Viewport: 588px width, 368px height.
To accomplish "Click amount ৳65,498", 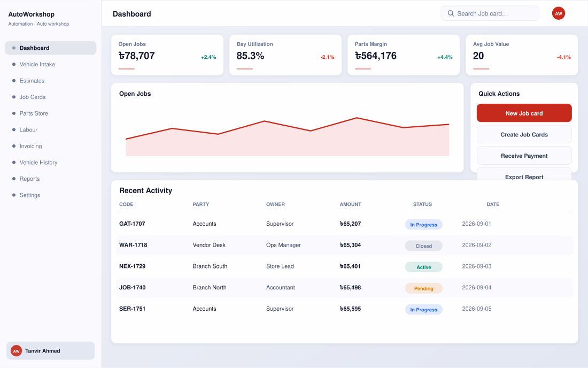I will tap(350, 287).
